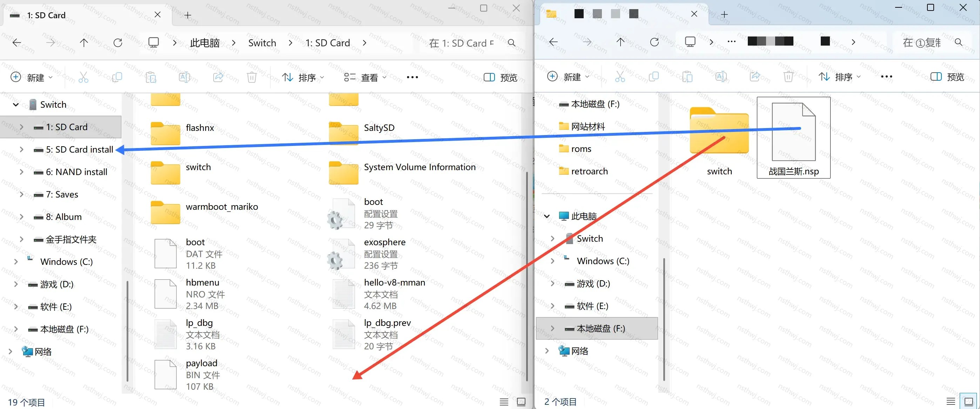Open the 新建 dropdown in SD Card window
The image size is (980, 409).
[32, 77]
